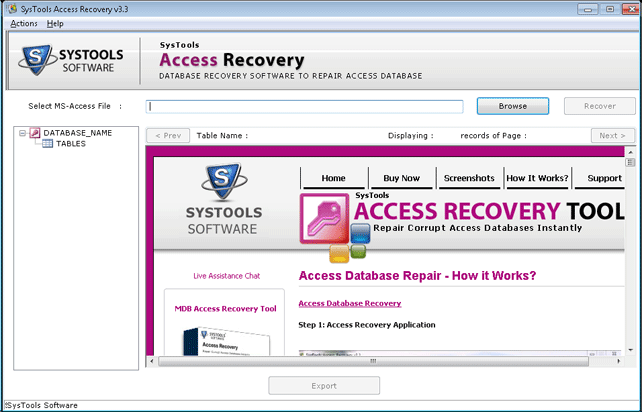Click the vertical scrollbar down arrow
Screen dimensions: 642x412
630,350
